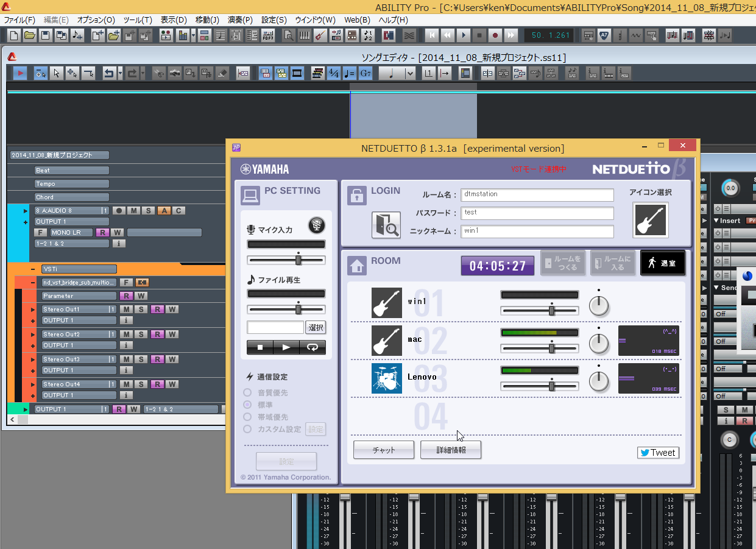
Task: Collapse the nd_vst_bridge_sub_multio track
Action: coord(33,283)
